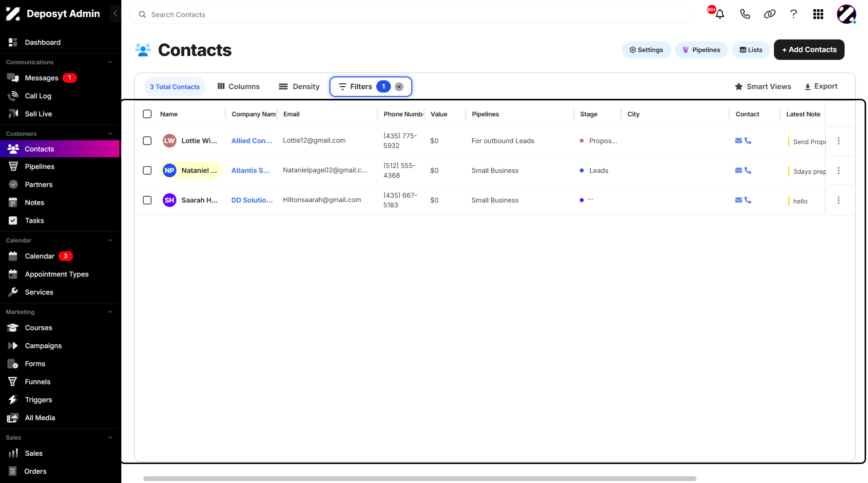
Task: Click the call icon for Saarah's row
Action: pyautogui.click(x=748, y=200)
